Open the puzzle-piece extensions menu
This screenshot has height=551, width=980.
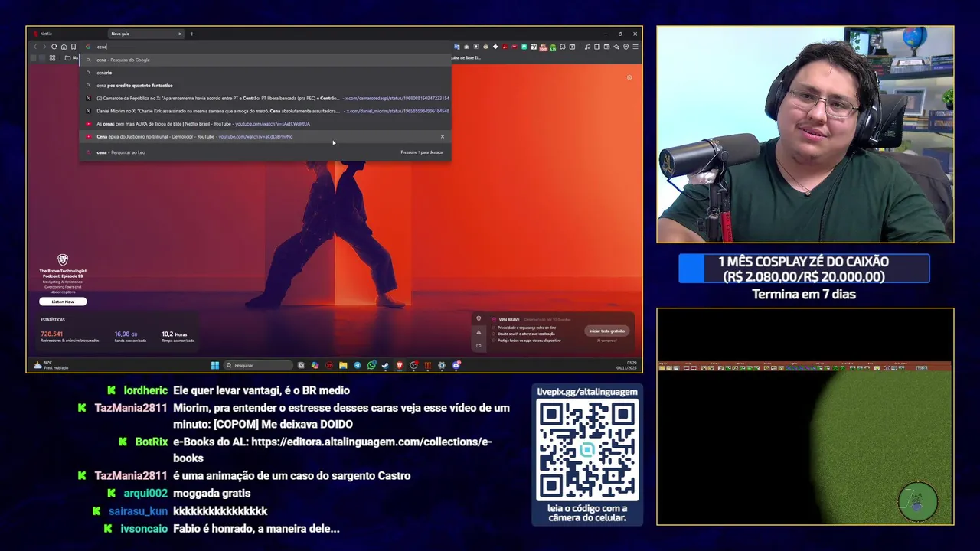pos(563,47)
